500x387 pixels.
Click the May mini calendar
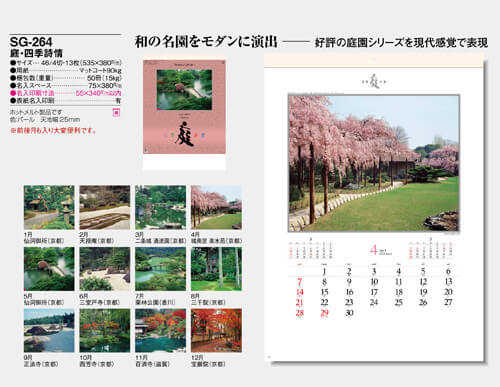tap(431, 249)
